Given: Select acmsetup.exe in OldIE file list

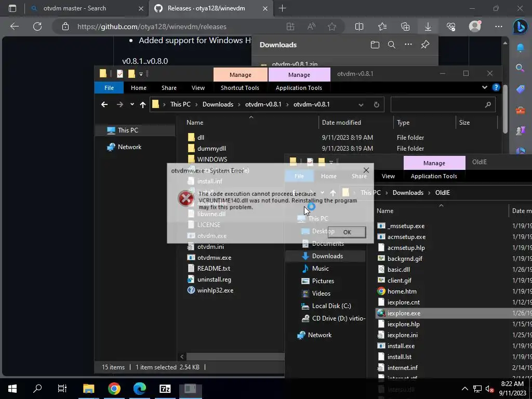Looking at the screenshot, I should point(406,237).
